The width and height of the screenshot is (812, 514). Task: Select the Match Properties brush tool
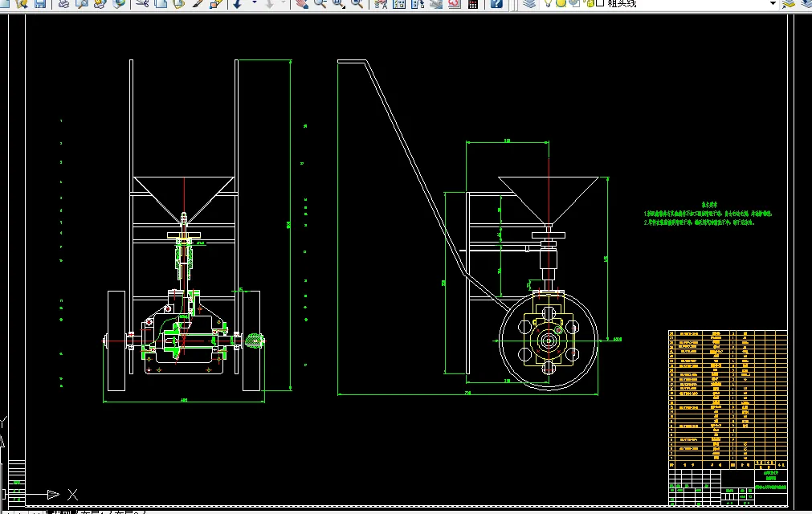coord(198,3)
